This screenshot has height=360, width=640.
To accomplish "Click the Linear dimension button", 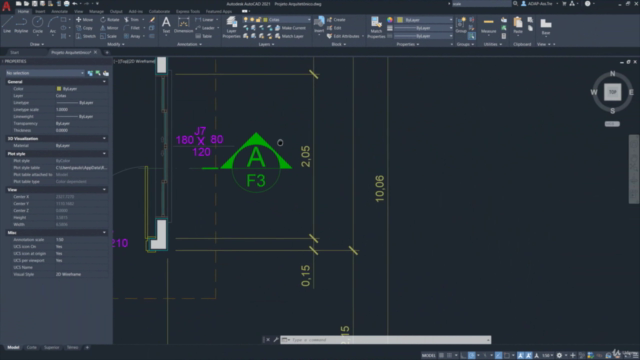I will [x=204, y=20].
